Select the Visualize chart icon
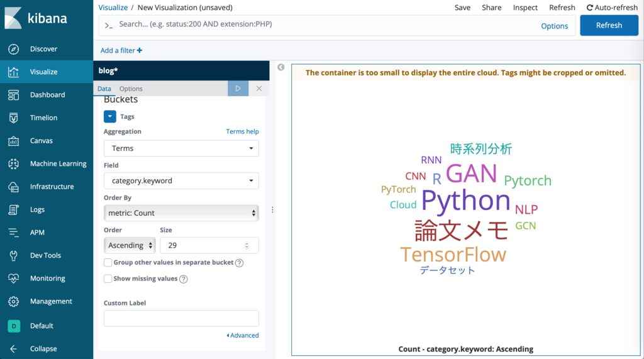The image size is (644, 359). coord(13,72)
